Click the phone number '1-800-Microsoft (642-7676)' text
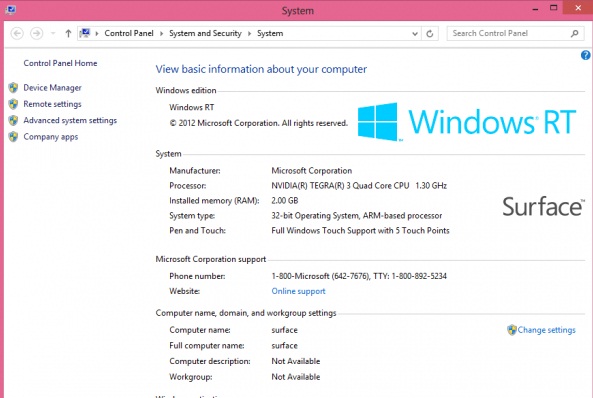593x398 pixels. [321, 276]
